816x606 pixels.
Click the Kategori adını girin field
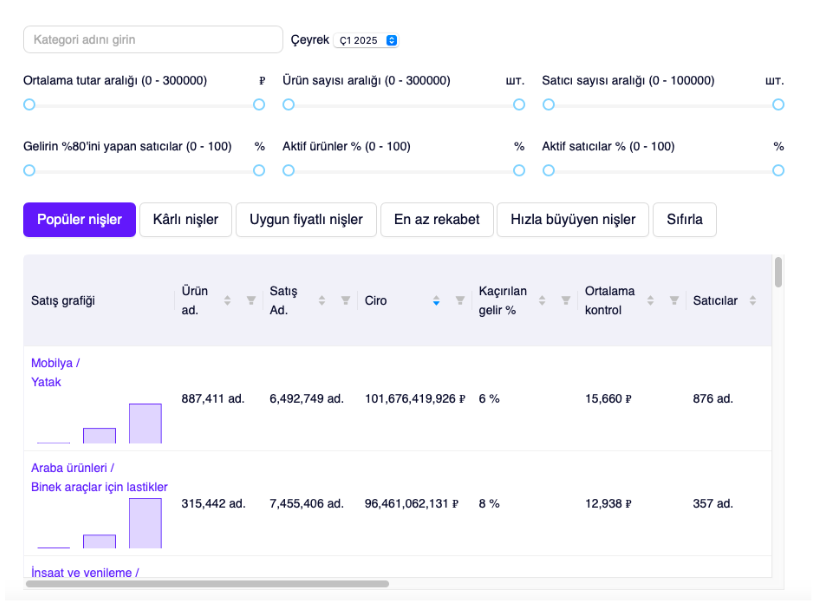point(152,40)
